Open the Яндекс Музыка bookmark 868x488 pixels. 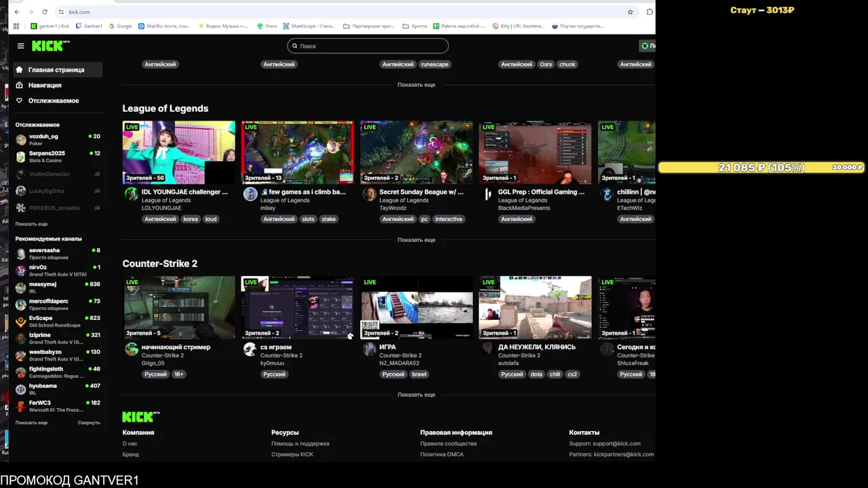click(223, 26)
